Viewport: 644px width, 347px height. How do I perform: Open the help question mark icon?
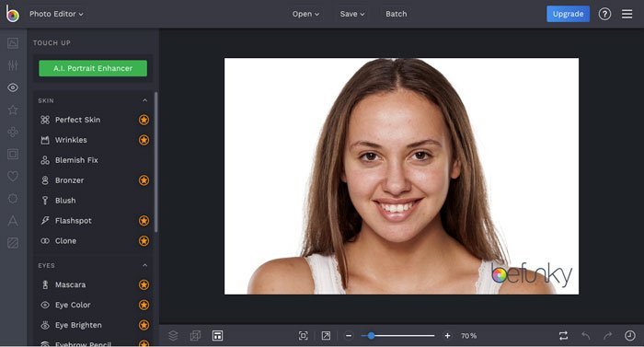604,14
